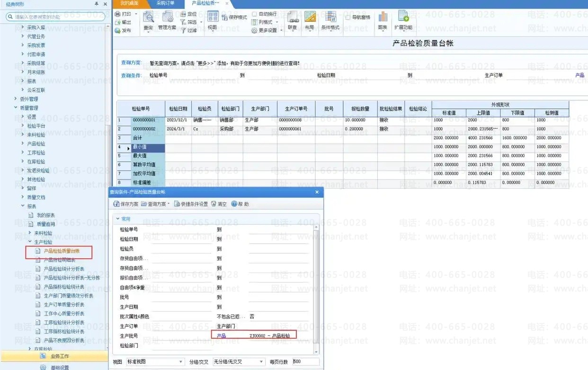Toggle the 导航窗格 checkbox

tap(348, 18)
